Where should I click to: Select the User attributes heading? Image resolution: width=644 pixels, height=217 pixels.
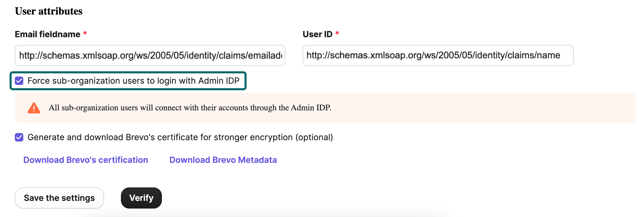pos(48,11)
